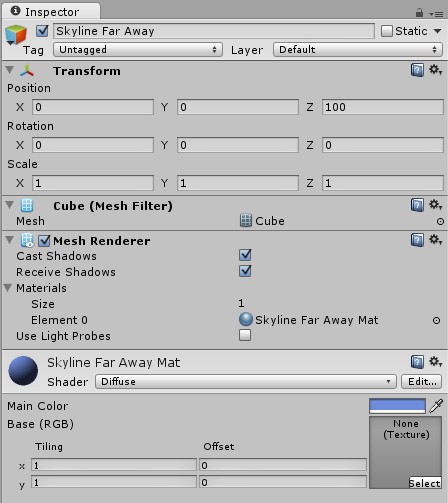Click the Cube mesh name text
Screen dimensions: 448x503
270,221
